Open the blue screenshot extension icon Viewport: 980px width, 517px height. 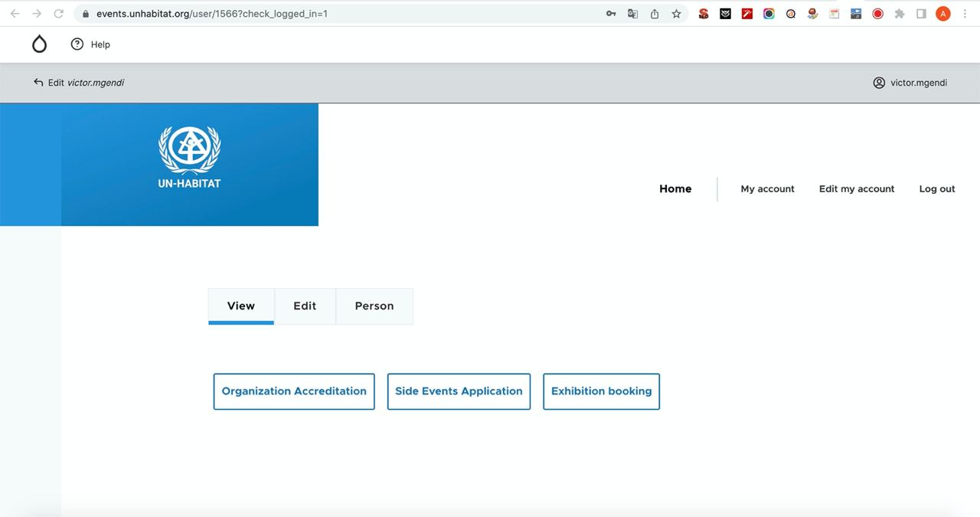pos(856,14)
